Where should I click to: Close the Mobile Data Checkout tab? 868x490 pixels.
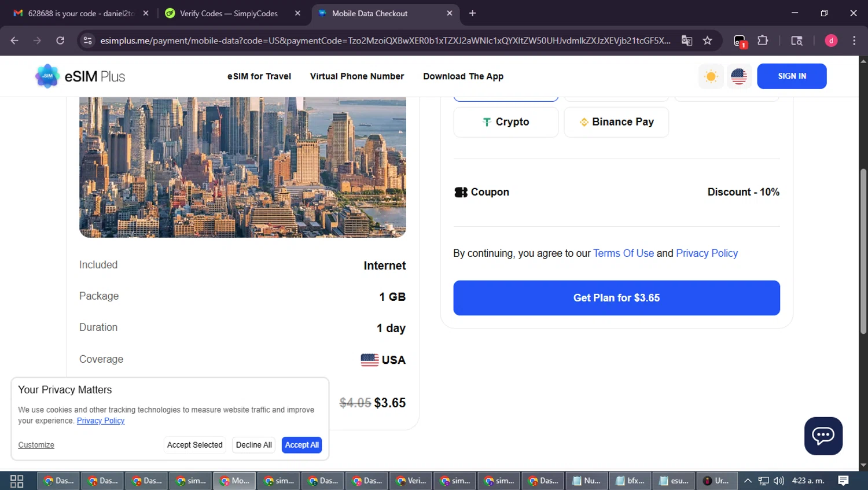[450, 13]
